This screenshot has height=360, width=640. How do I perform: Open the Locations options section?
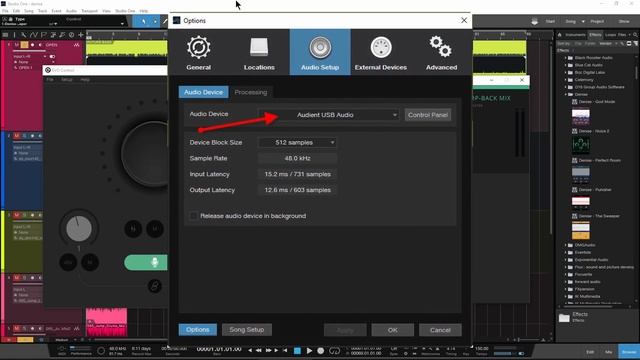259,52
